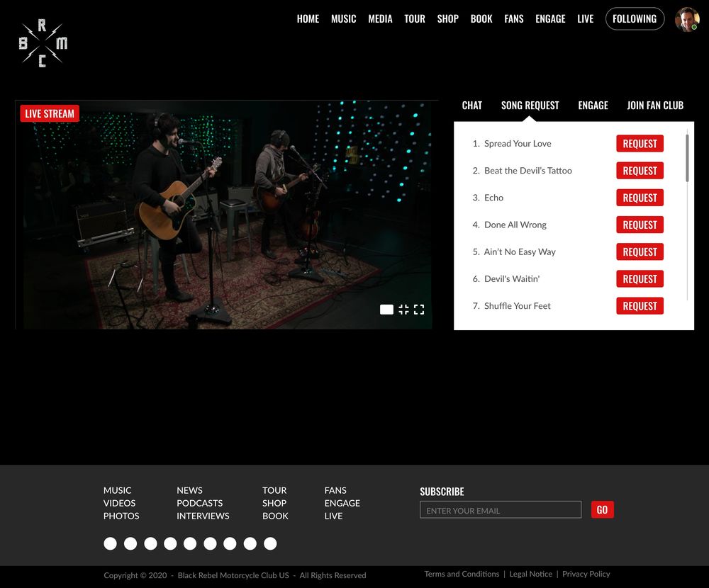
Task: Click the last social circle icon in footer
Action: coord(270,543)
